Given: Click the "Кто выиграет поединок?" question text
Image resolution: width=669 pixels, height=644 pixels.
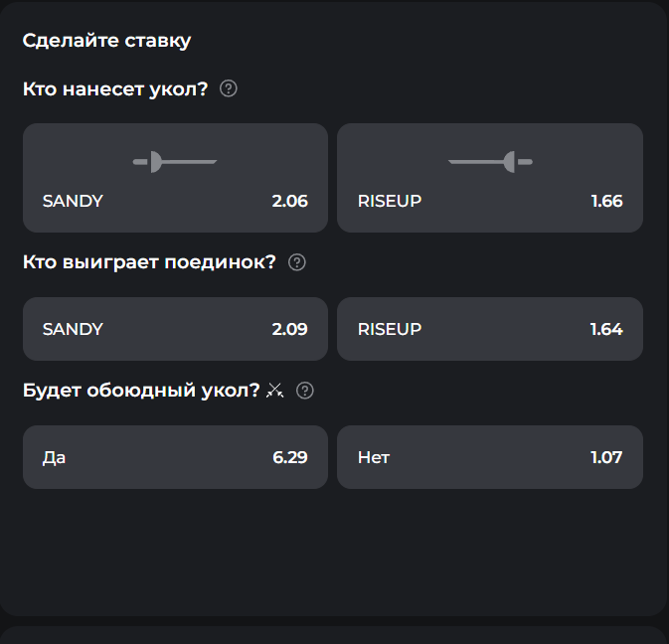Looking at the screenshot, I should click(149, 263).
